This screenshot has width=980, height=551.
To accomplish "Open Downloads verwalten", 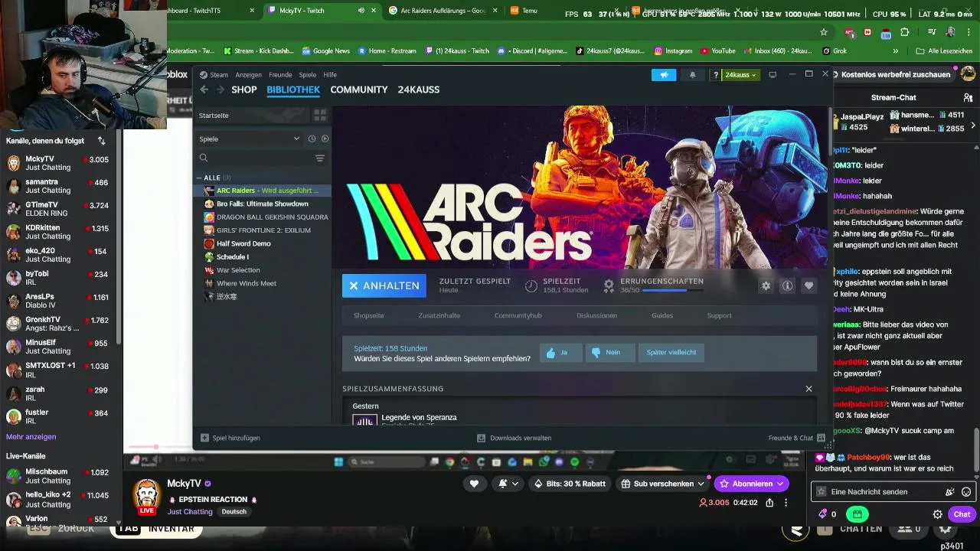I will pyautogui.click(x=514, y=438).
